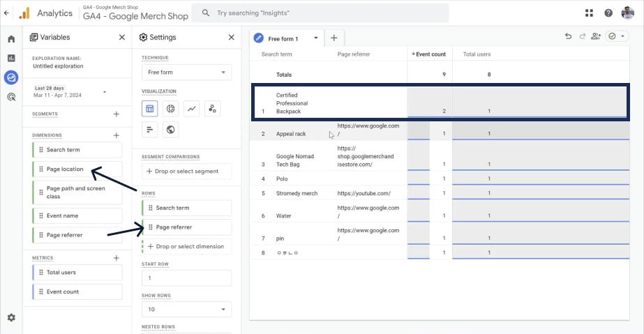Open the Explore icon in sidebar
The height and width of the screenshot is (334, 644).
tap(11, 77)
